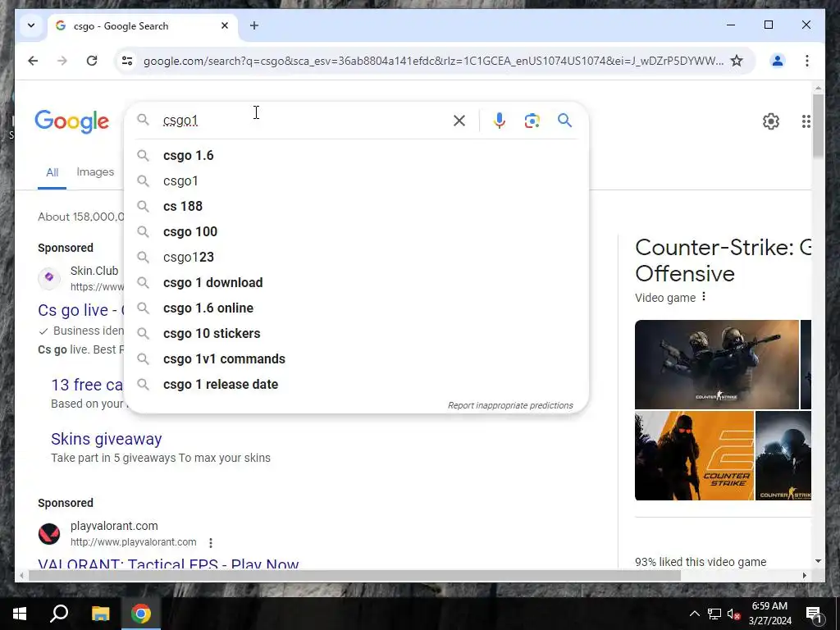840x630 pixels.
Task: Open Google Lens image search icon
Action: tap(532, 121)
